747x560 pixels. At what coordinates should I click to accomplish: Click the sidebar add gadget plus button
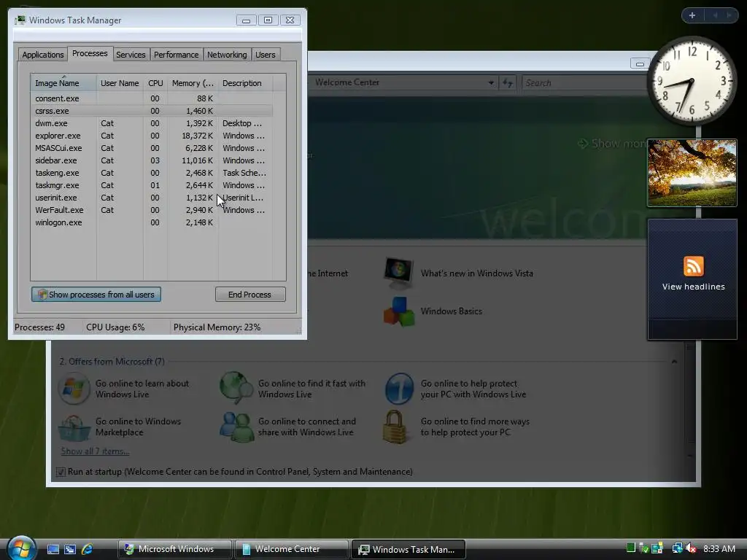(x=692, y=15)
